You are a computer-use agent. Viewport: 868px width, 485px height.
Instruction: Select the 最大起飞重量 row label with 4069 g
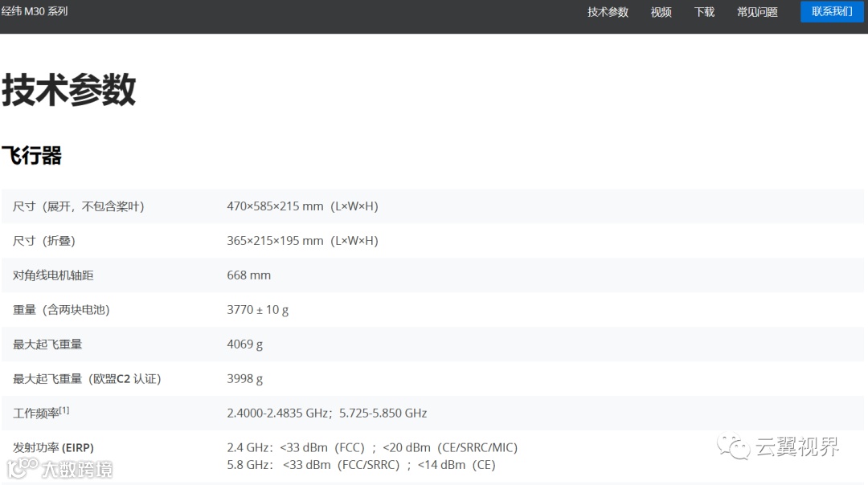click(x=47, y=344)
